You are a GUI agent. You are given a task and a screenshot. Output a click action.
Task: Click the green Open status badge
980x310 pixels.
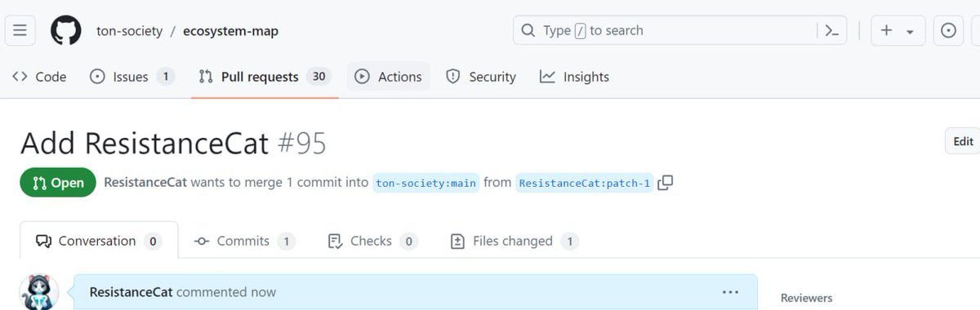(58, 183)
